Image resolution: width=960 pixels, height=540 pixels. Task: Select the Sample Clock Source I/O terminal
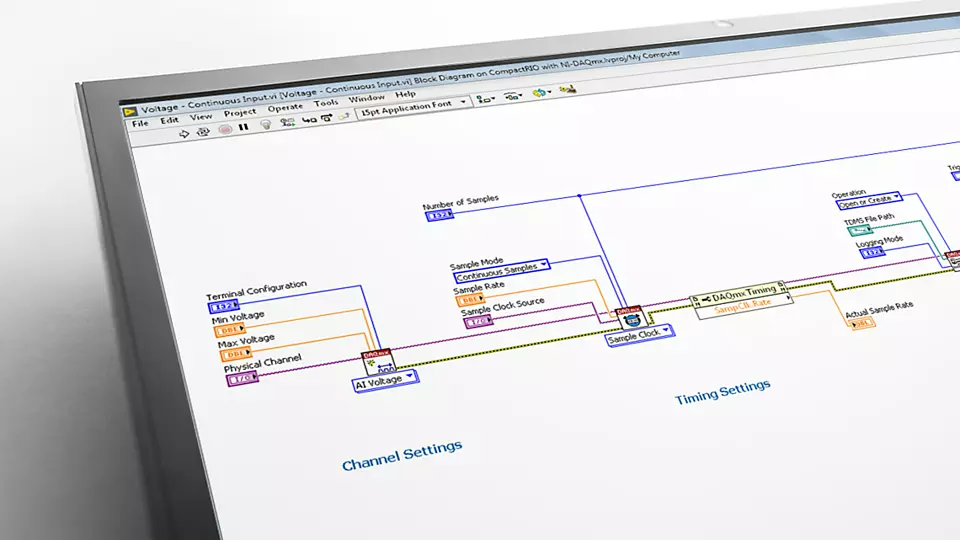coord(478,321)
